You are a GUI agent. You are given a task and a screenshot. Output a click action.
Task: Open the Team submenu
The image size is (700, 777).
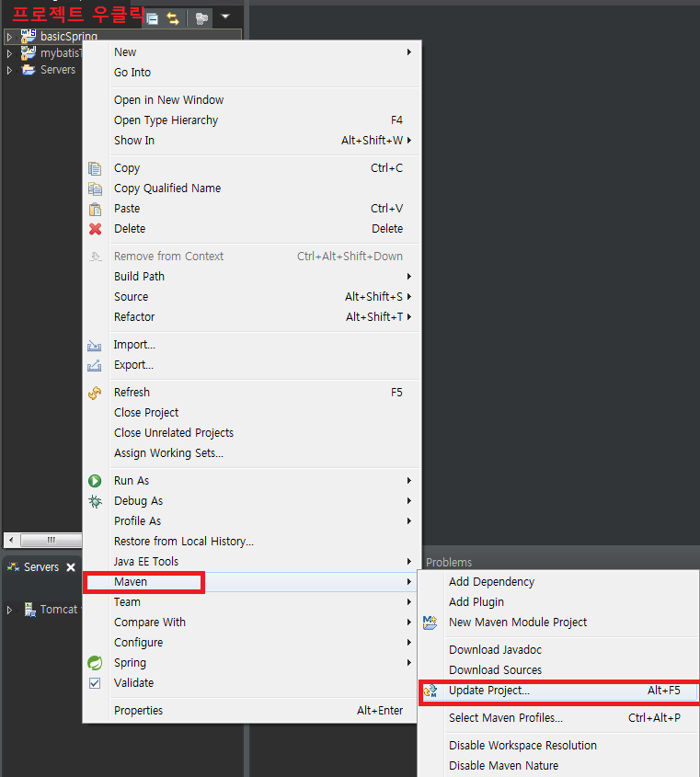252,602
